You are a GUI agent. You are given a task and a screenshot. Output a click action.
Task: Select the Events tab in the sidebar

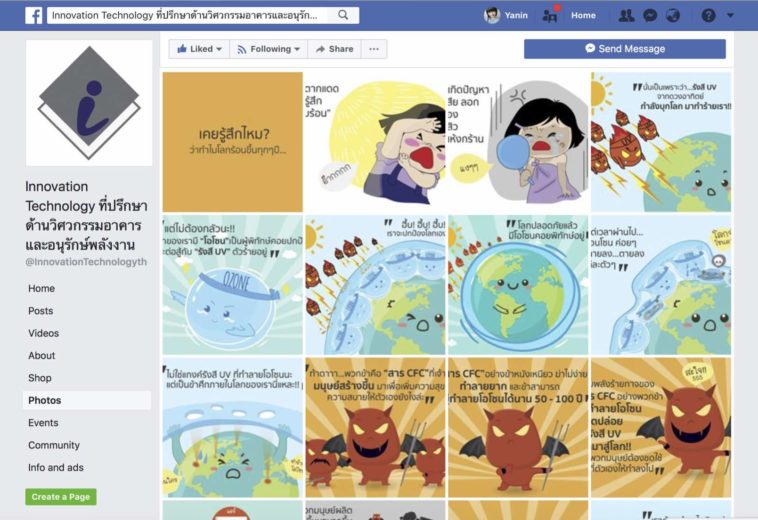[43, 423]
